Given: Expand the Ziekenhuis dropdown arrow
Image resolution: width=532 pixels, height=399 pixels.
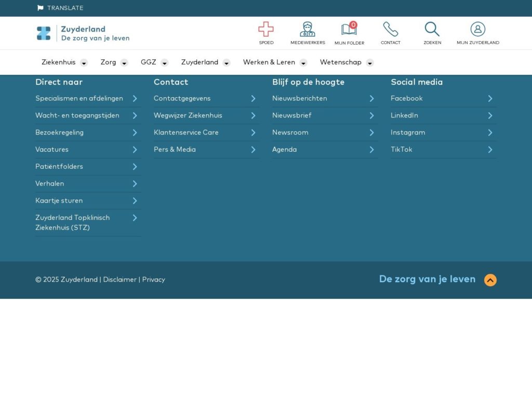Looking at the screenshot, I should click(84, 63).
